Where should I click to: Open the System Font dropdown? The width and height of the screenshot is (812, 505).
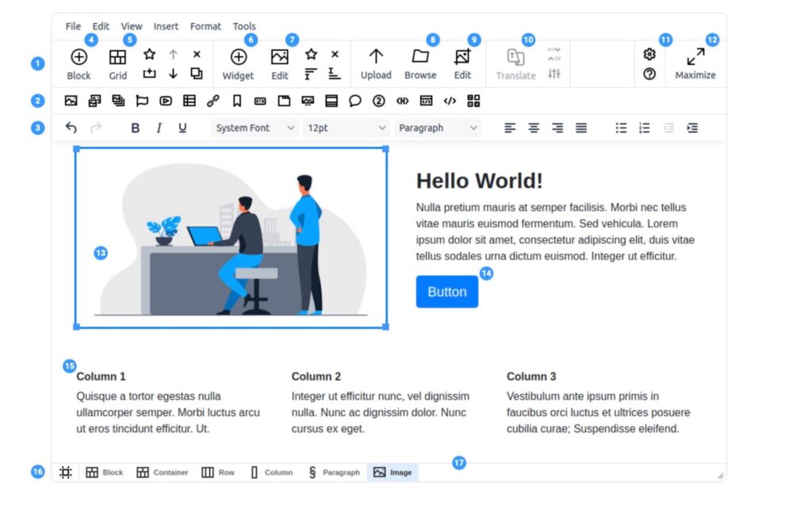tap(254, 127)
